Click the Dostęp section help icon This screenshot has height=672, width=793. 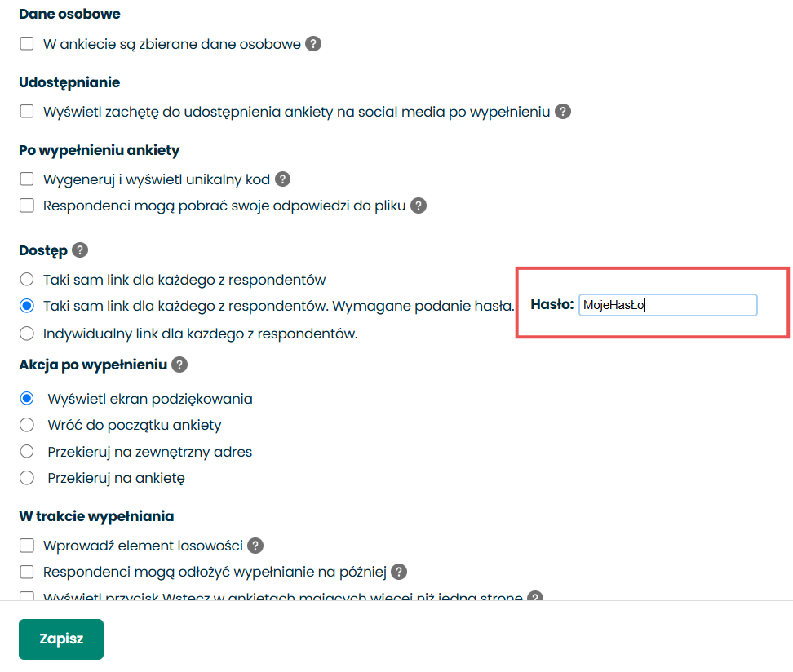pos(80,250)
